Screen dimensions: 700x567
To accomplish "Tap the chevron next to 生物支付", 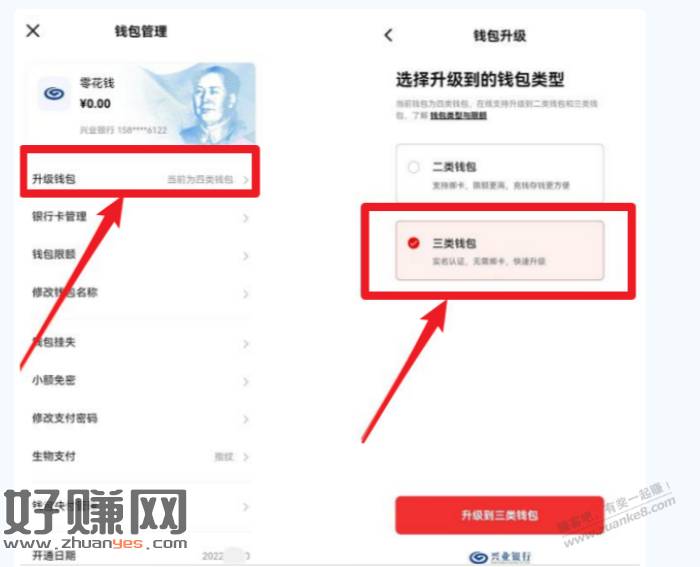I will click(x=246, y=457).
